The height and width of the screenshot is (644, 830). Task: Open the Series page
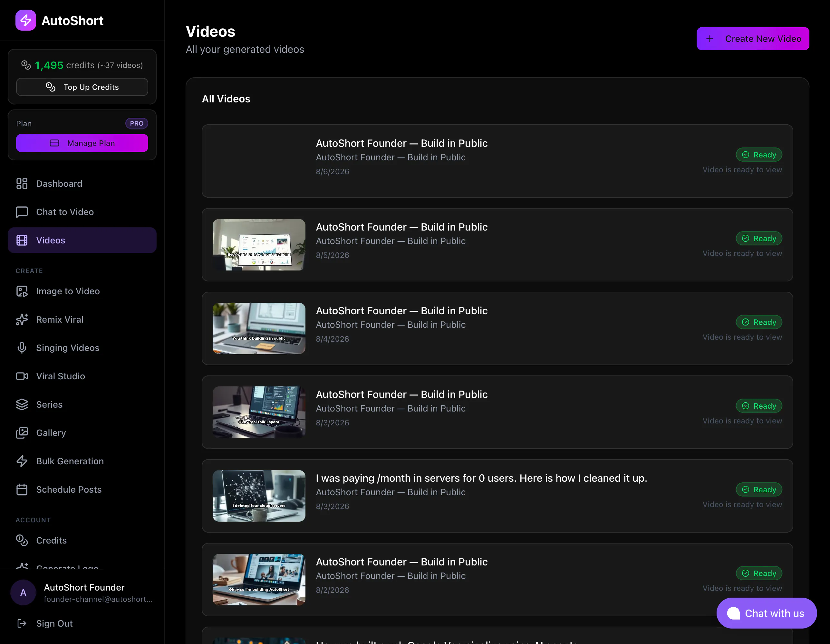82,405
